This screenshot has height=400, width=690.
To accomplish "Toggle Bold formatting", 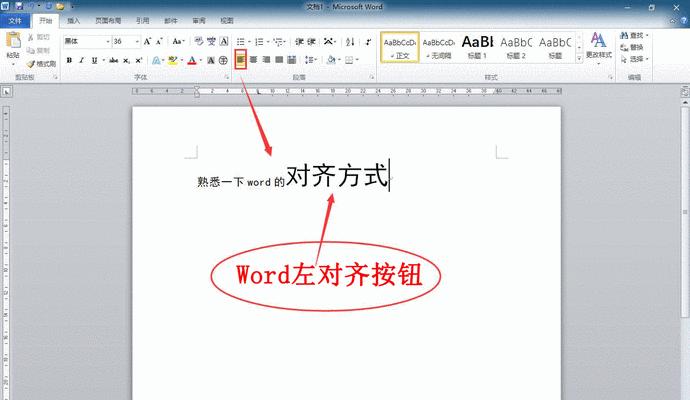I will [69, 60].
